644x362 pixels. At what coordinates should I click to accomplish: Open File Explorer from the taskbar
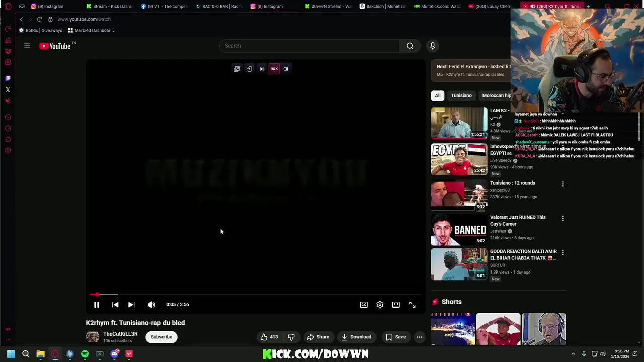click(x=40, y=354)
